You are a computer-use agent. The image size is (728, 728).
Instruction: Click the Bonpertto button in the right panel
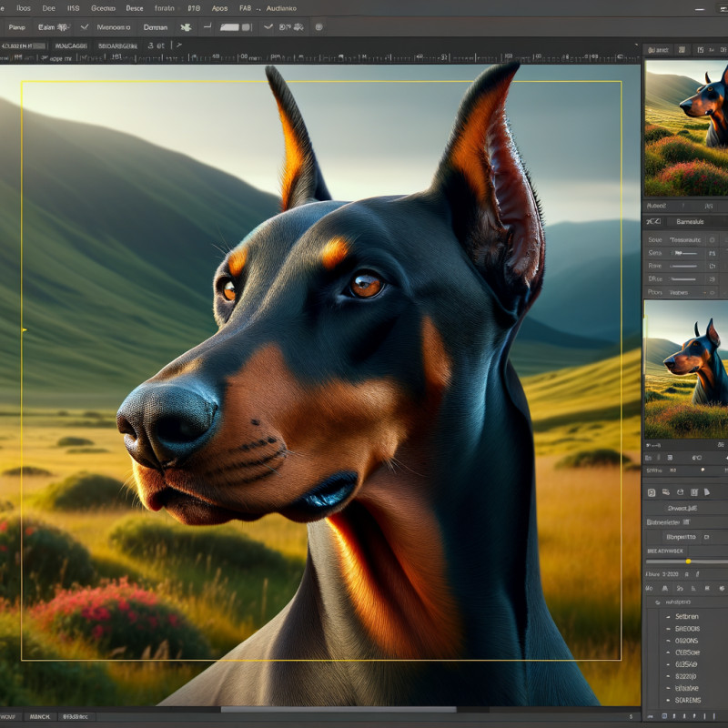click(681, 536)
